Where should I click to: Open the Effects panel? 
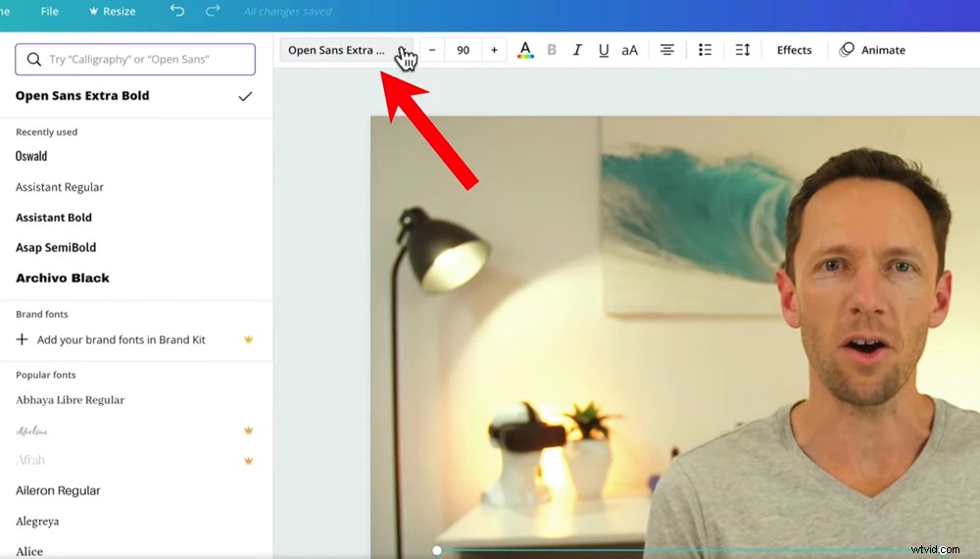(x=794, y=50)
